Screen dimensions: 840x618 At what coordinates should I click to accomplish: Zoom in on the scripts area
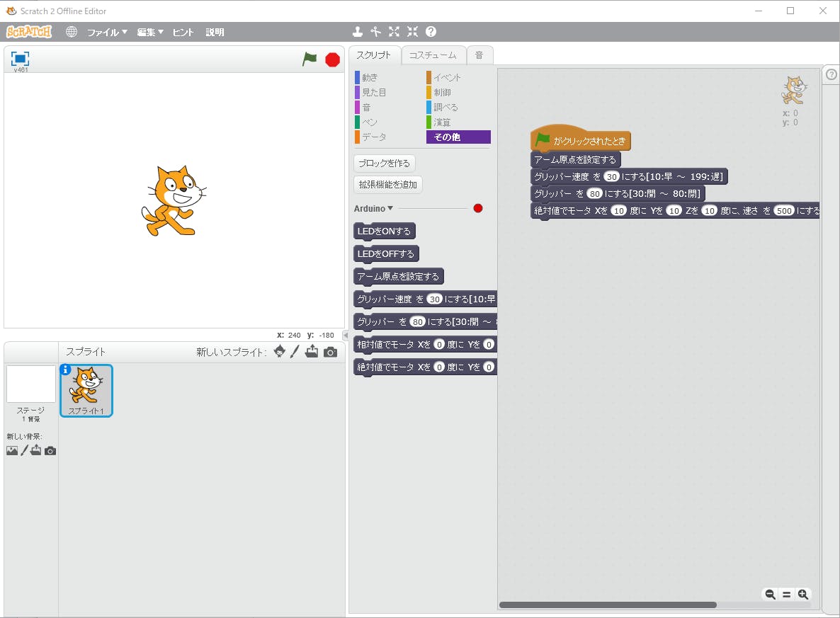pos(803,595)
